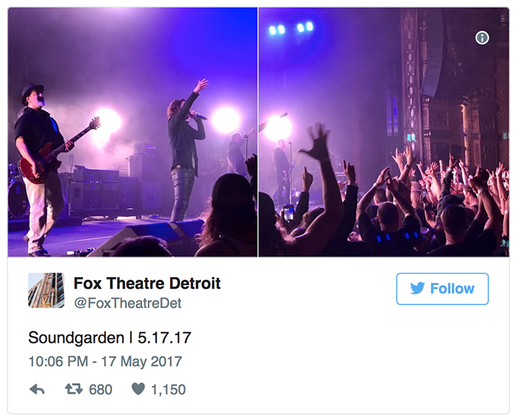Screen dimensions: 520x420
Task: Click the 680 retweet count
Action: pyautogui.click(x=100, y=390)
